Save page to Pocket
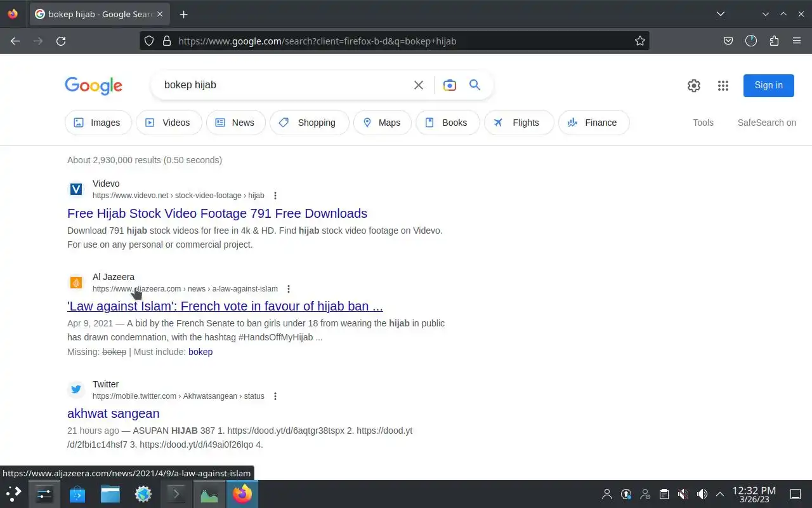 [x=728, y=41]
